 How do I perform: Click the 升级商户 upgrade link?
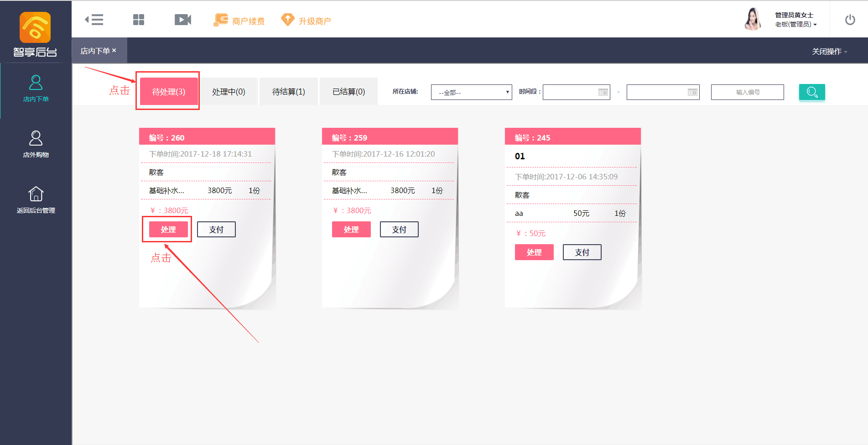tap(306, 21)
